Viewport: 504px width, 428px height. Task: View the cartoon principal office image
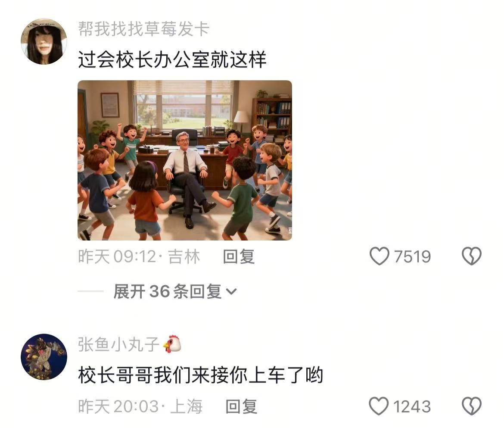pos(185,160)
